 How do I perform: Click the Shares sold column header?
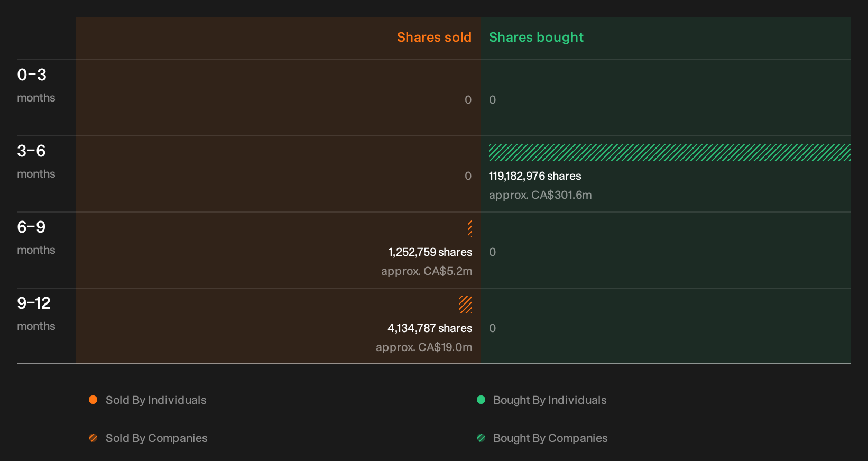click(434, 38)
